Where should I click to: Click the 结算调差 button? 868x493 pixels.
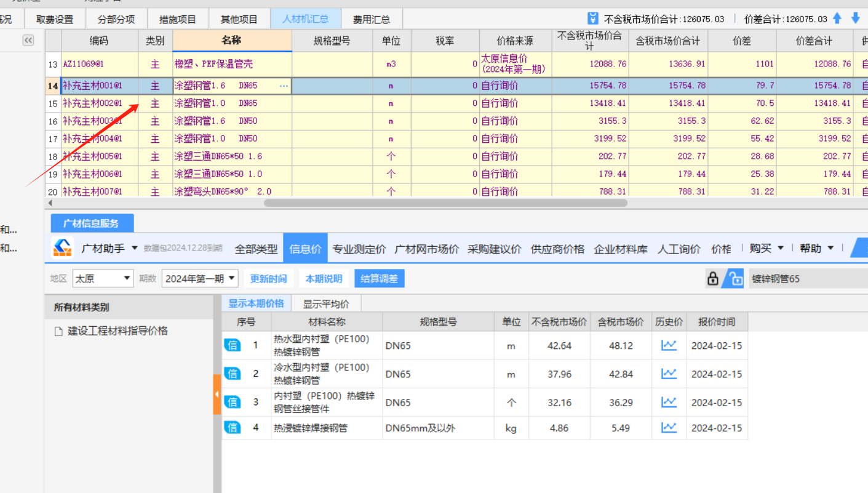click(x=379, y=279)
